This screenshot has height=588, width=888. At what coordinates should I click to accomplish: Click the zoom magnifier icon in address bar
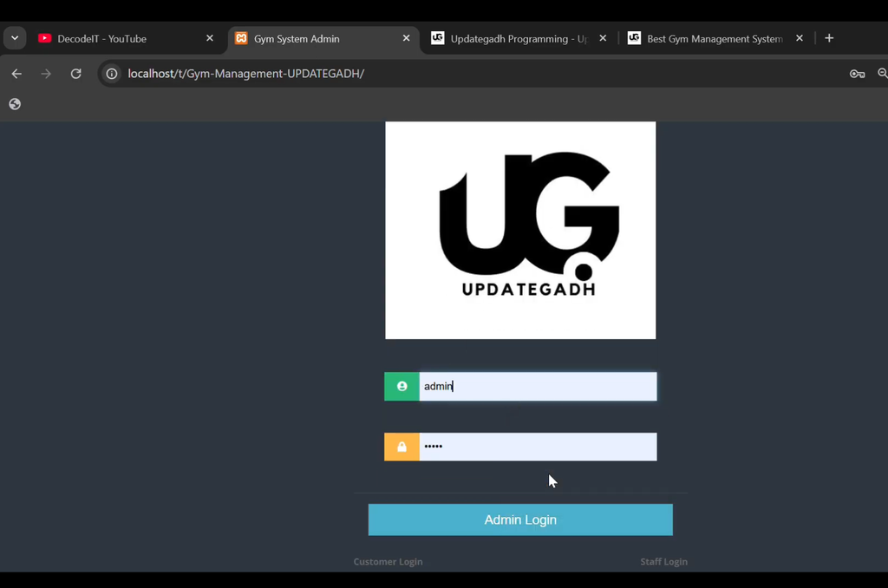[882, 74]
